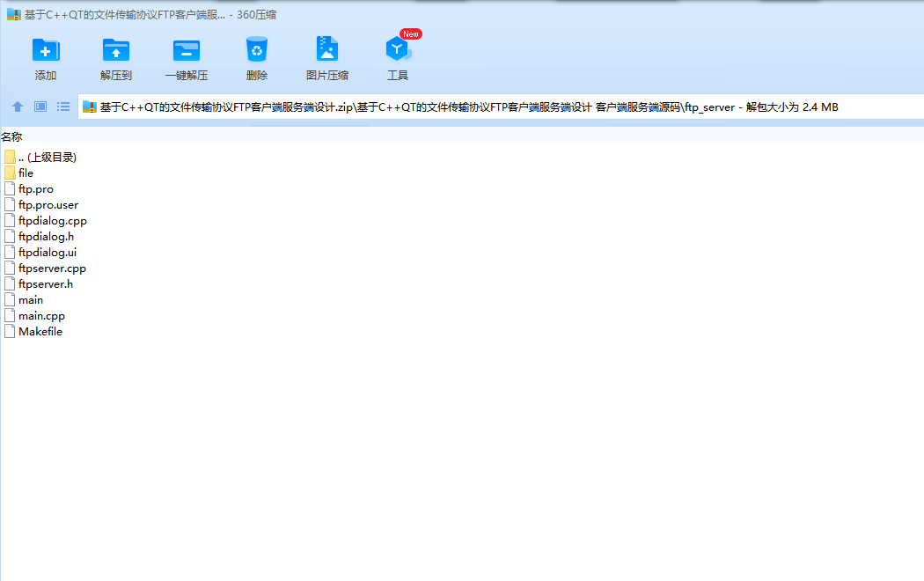The width and height of the screenshot is (924, 581).
Task: Select the ftpdialog.h file
Action: pyautogui.click(x=46, y=237)
